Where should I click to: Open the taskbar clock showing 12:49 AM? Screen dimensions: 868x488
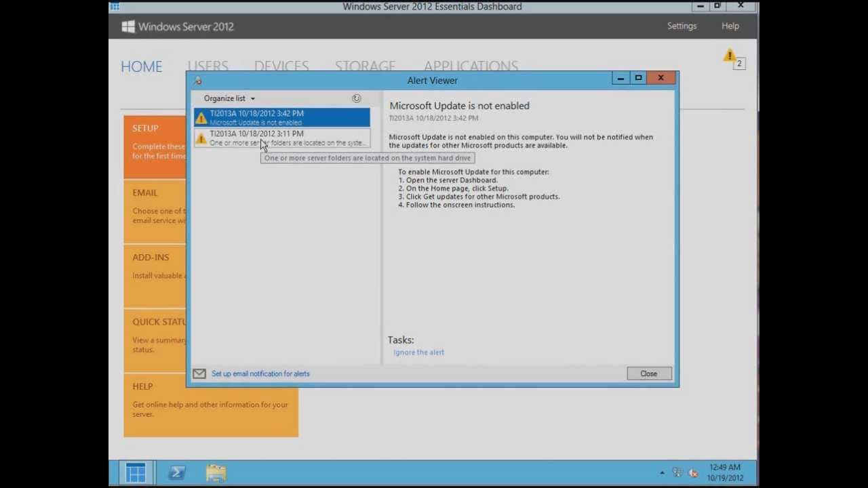click(x=725, y=472)
